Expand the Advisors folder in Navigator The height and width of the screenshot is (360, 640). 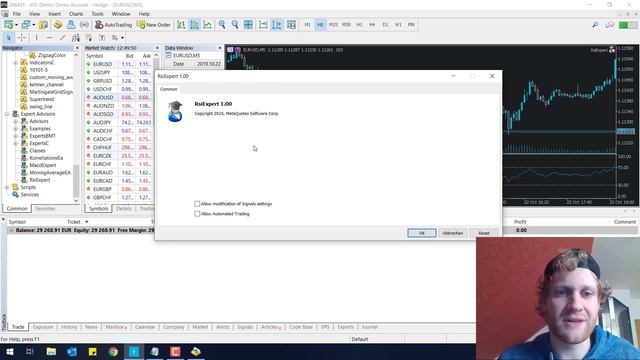pos(16,122)
